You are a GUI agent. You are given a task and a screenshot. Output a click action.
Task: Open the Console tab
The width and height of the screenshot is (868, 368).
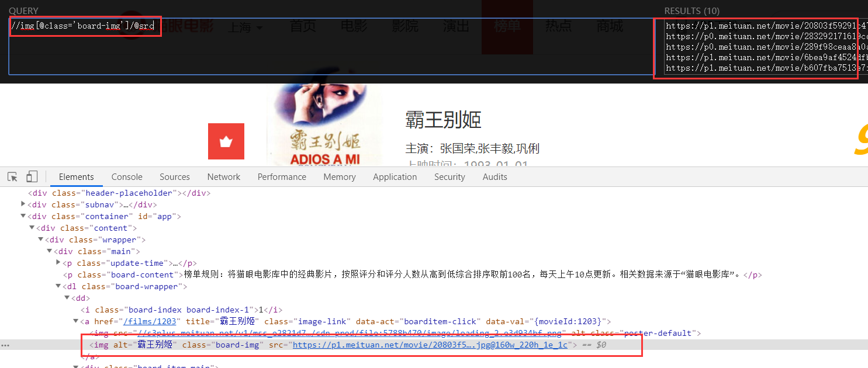coord(127,177)
